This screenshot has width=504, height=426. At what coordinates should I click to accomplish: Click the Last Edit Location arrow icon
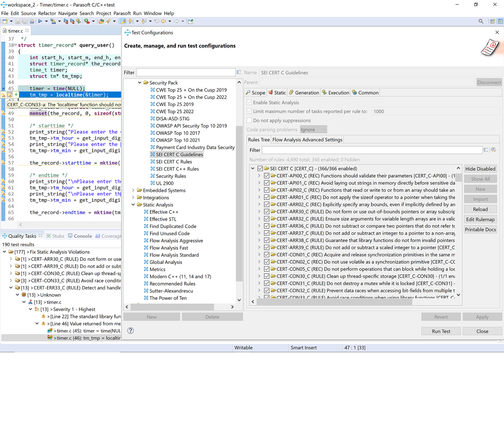[157, 21]
